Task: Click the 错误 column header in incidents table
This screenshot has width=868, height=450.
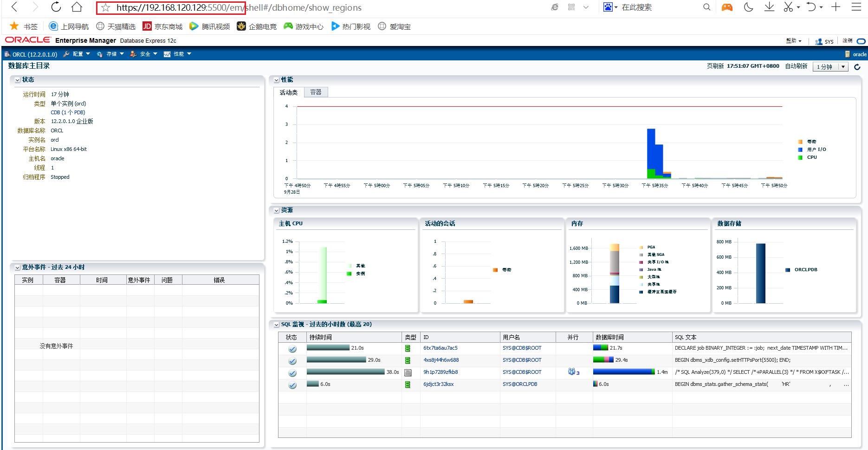Action: click(x=220, y=280)
